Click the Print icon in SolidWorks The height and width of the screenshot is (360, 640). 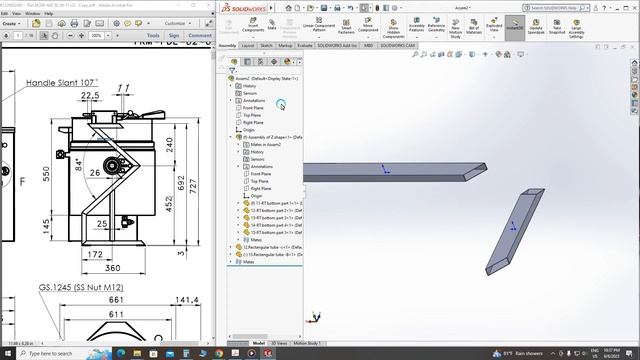point(337,8)
